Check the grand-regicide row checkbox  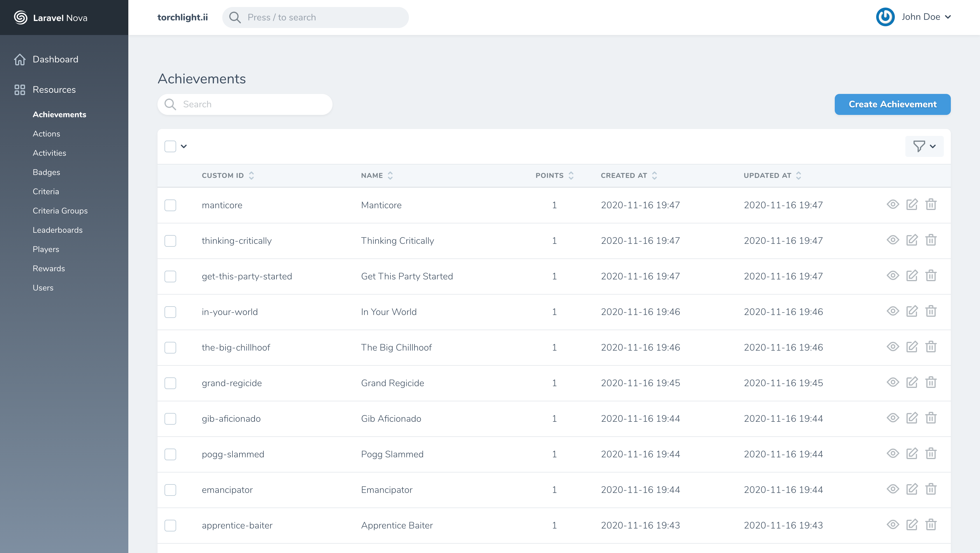click(x=170, y=383)
